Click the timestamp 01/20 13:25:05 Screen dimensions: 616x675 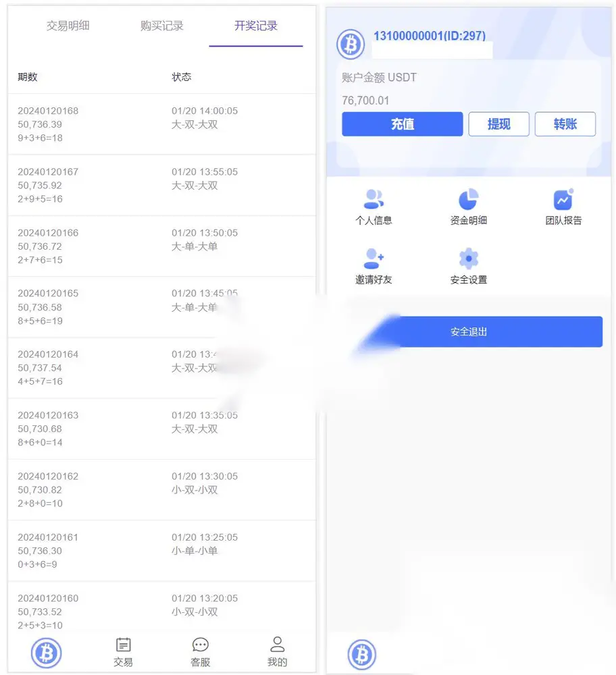pyautogui.click(x=205, y=537)
